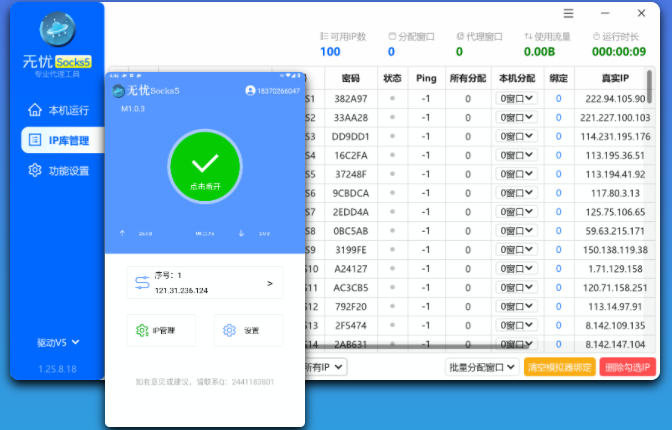The image size is (672, 430).
Task: Click the green 点击断开 disconnect button
Action: coord(205,166)
